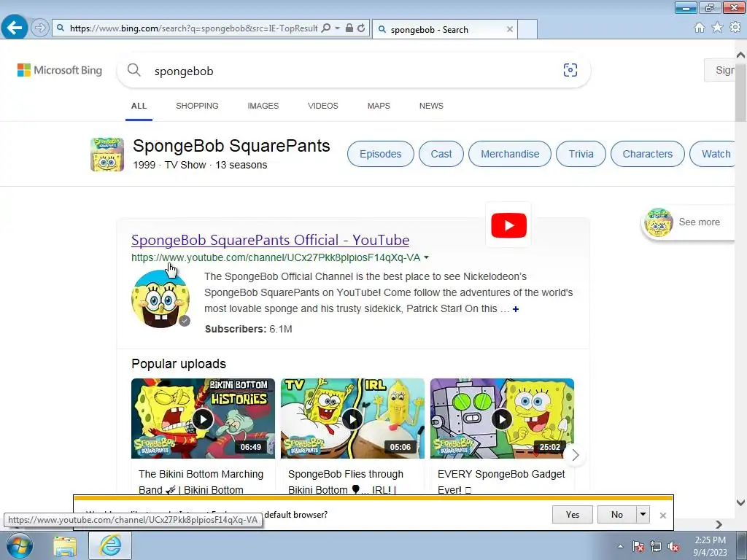Screen dimensions: 747x560
Task: Click the green youtube.com channel URL
Action: click(x=276, y=257)
